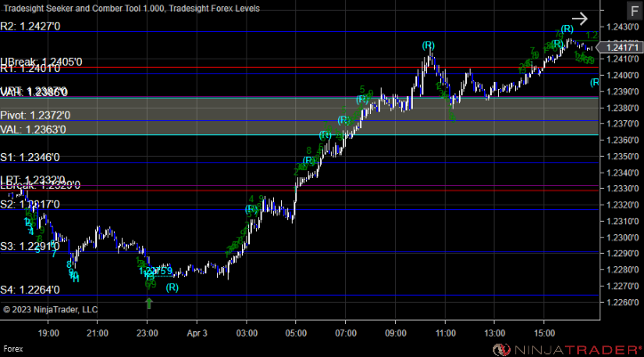Image resolution: width=644 pixels, height=357 pixels.
Task: Click the current price marker 1.2417'1
Action: point(621,47)
